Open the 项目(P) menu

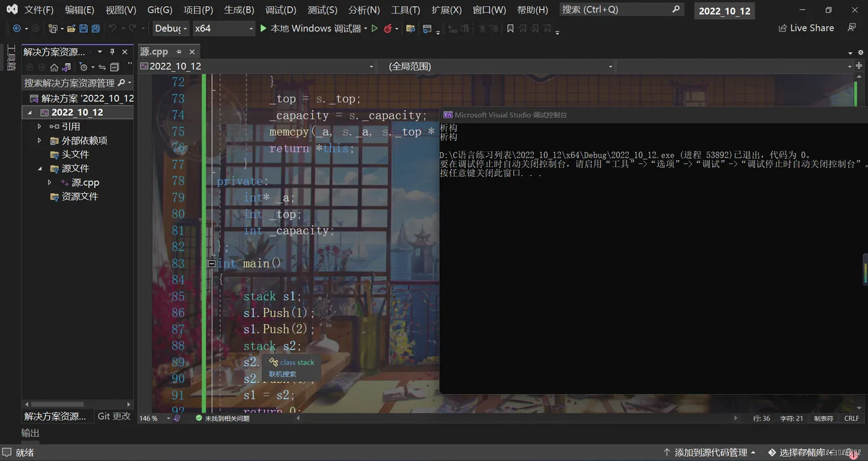pos(198,10)
